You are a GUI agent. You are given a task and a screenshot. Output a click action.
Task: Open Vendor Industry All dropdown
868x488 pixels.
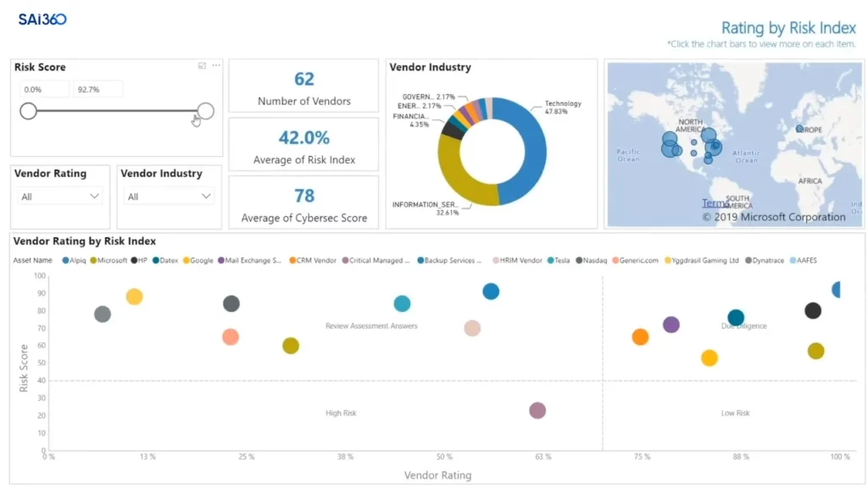pos(169,197)
